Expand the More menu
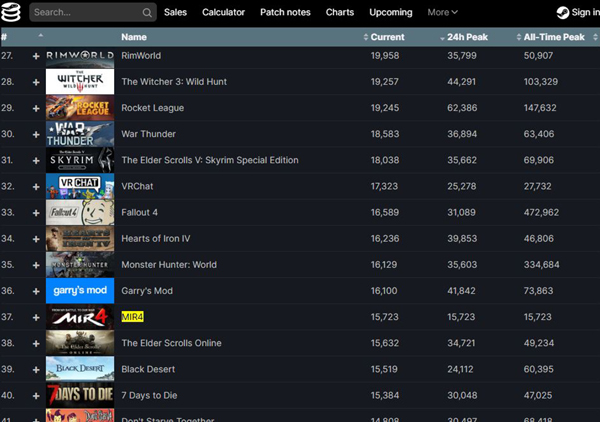Screen dimensions: 600x422 [x=442, y=13]
